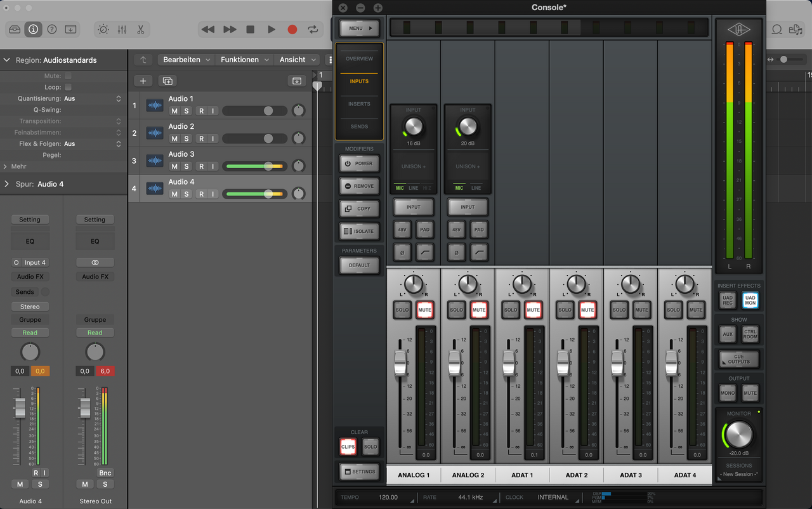This screenshot has height=509, width=812.
Task: Open the Smart Controls dial icon
Action: (103, 29)
